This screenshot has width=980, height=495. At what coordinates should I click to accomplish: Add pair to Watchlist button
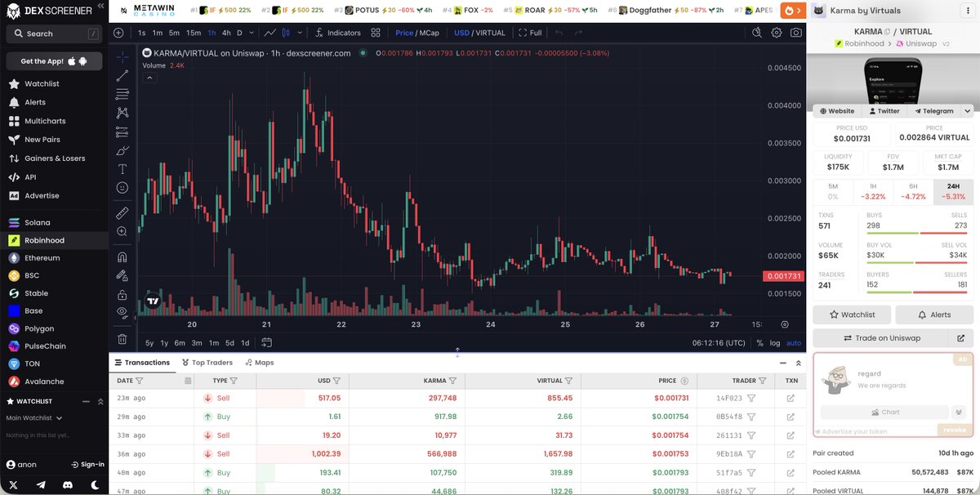coord(852,314)
